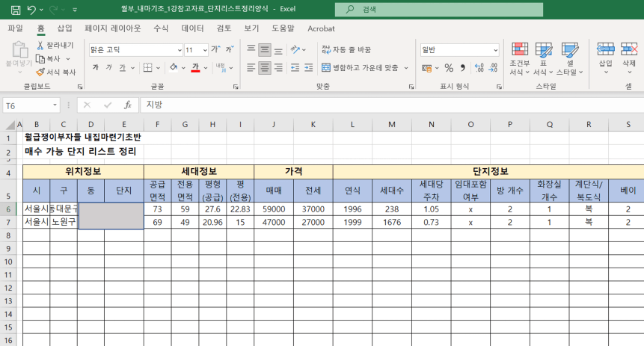The image size is (644, 346).
Task: Toggle left horizontal align
Action: point(251,68)
